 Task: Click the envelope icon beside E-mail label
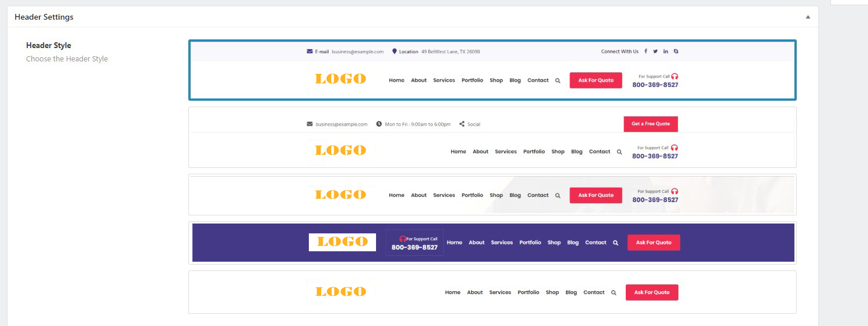(310, 52)
